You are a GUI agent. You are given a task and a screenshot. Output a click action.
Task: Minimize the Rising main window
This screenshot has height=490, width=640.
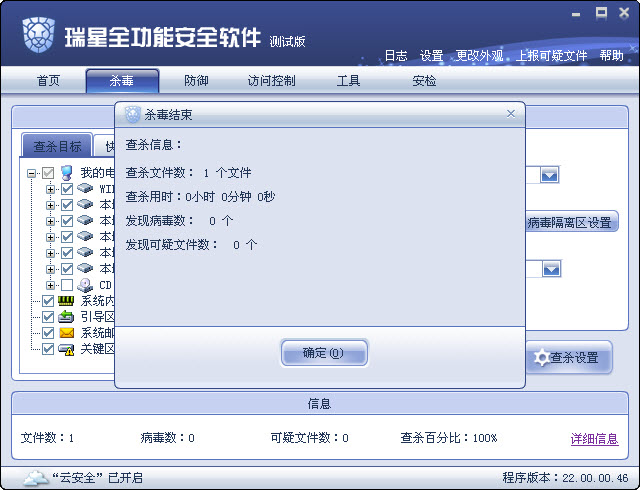[576, 15]
